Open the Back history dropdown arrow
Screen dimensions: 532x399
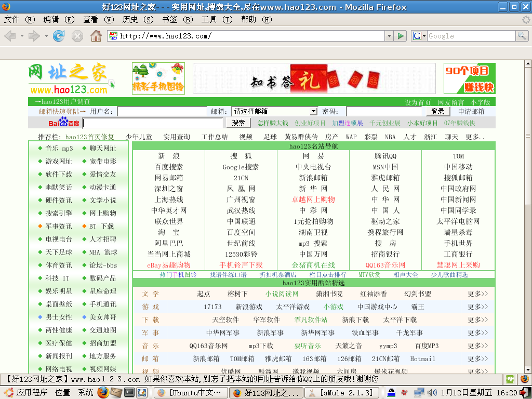(22, 36)
